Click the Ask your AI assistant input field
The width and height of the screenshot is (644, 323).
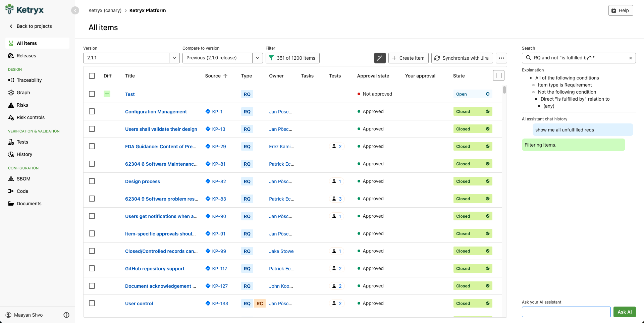[x=566, y=312]
